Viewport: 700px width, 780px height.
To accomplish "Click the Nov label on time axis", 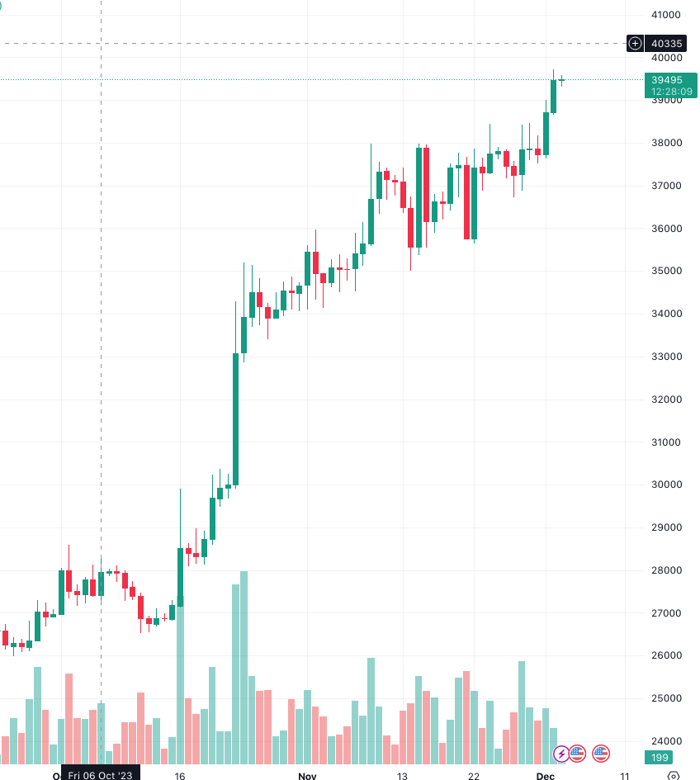I will click(307, 776).
